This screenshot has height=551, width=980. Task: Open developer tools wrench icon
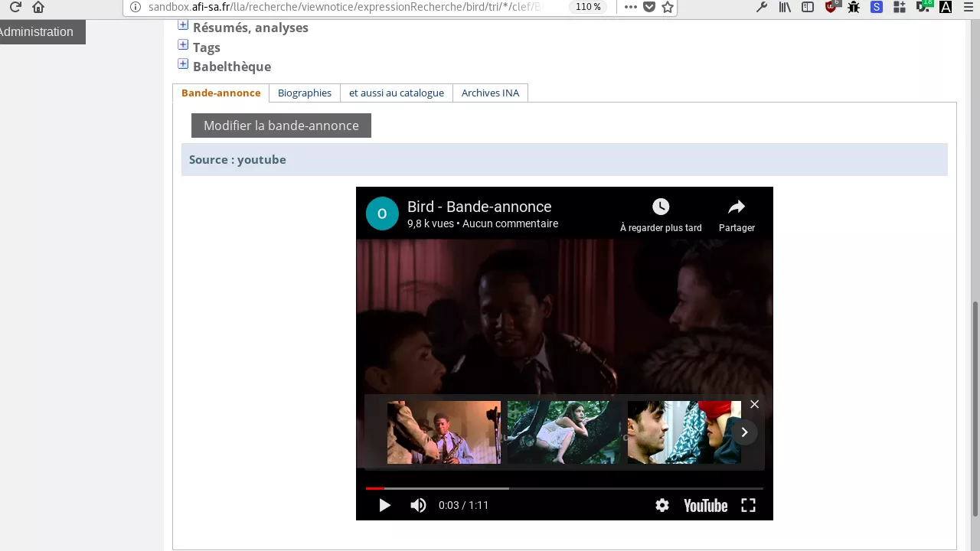click(x=762, y=7)
